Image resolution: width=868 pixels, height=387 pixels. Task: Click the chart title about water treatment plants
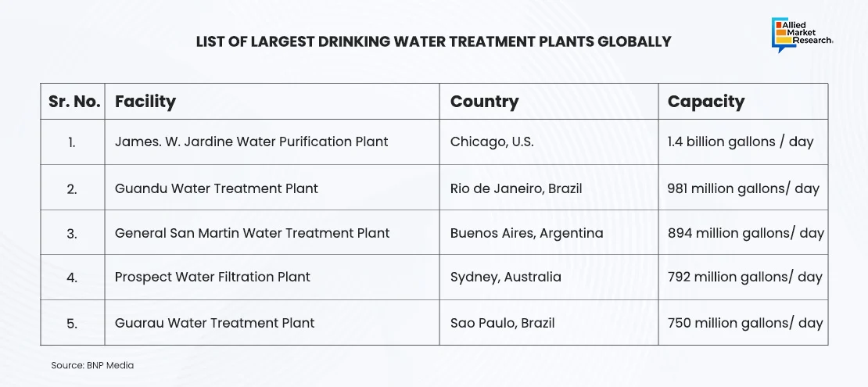(x=433, y=41)
